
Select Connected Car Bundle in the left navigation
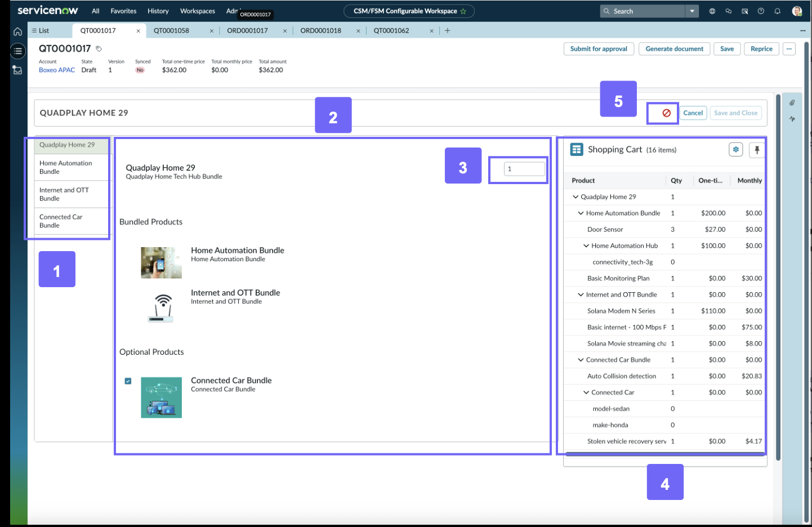pos(72,221)
